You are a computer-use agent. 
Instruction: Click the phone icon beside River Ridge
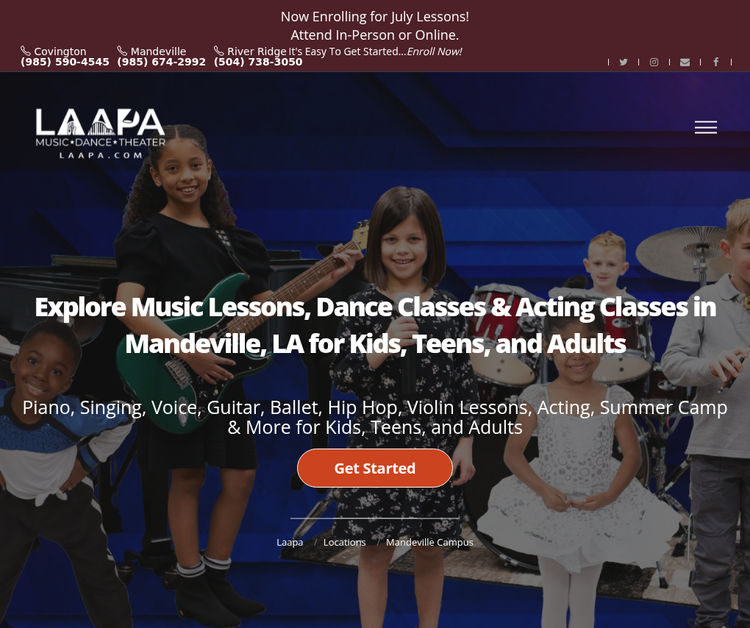219,51
